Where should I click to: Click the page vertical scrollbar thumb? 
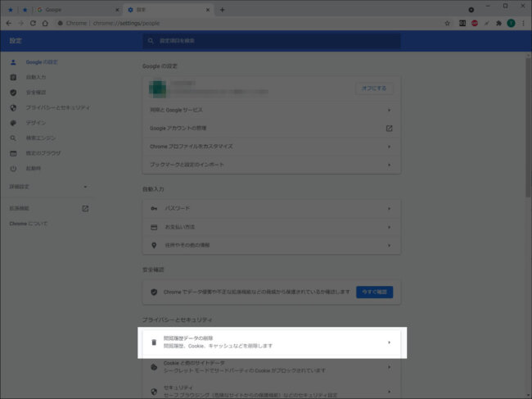(528, 127)
